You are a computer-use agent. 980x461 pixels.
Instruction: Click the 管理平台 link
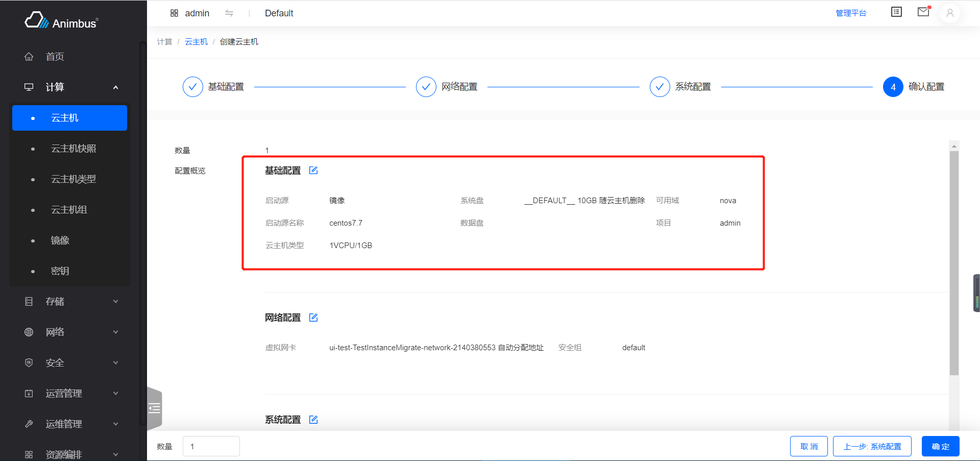tap(850, 13)
